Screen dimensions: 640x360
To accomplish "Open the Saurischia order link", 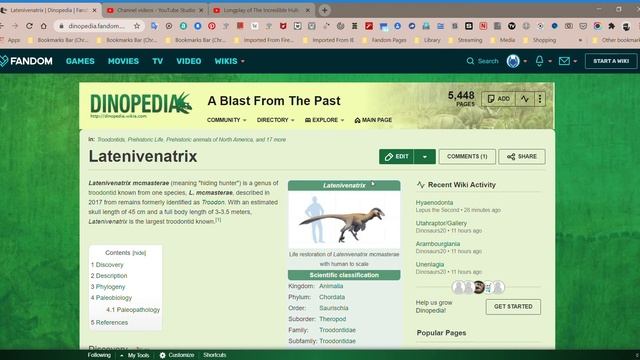I will click(x=333, y=308).
